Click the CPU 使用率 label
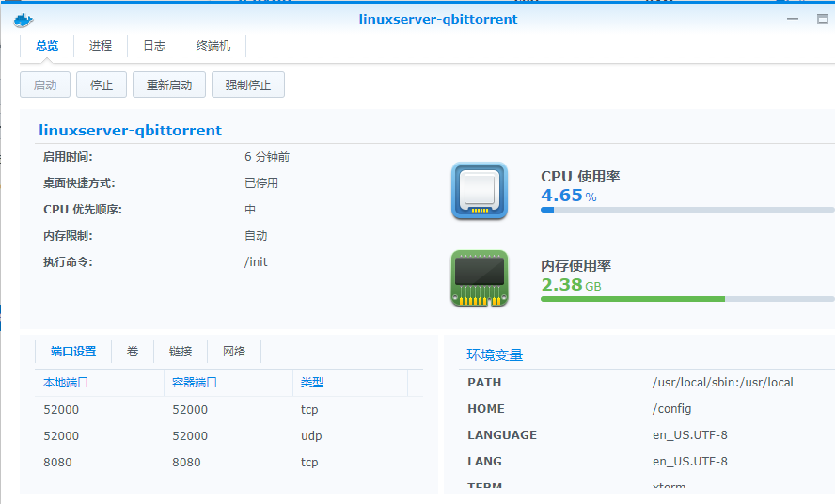The width and height of the screenshot is (835, 504). 580,177
